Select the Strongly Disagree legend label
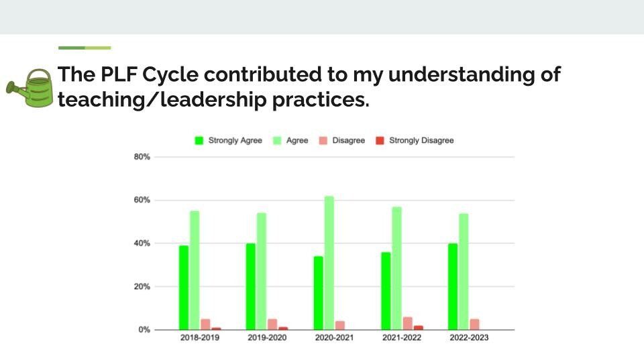Screen dimensions: 644x362 click(421, 140)
